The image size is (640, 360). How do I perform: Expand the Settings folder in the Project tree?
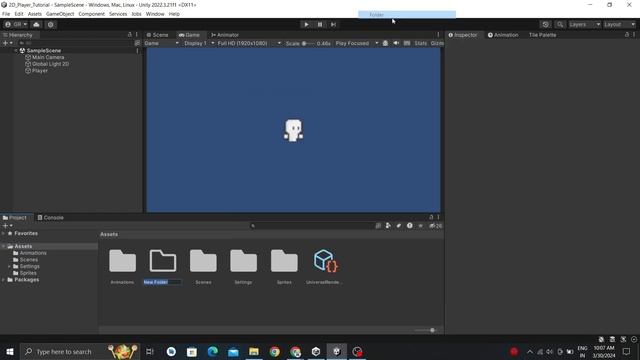9,267
